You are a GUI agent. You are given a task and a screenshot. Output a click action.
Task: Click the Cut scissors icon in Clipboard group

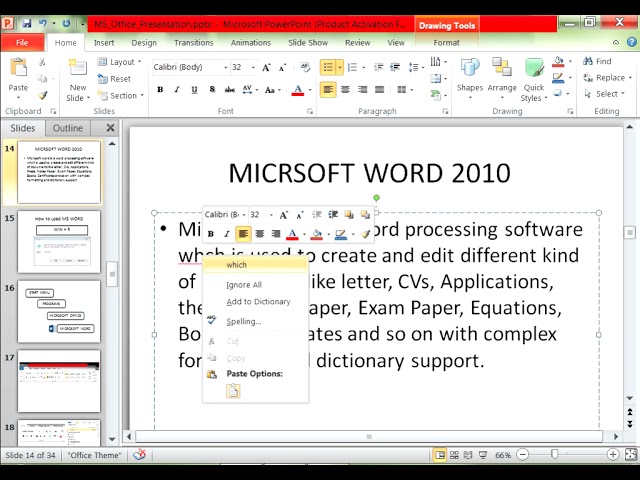(x=42, y=62)
